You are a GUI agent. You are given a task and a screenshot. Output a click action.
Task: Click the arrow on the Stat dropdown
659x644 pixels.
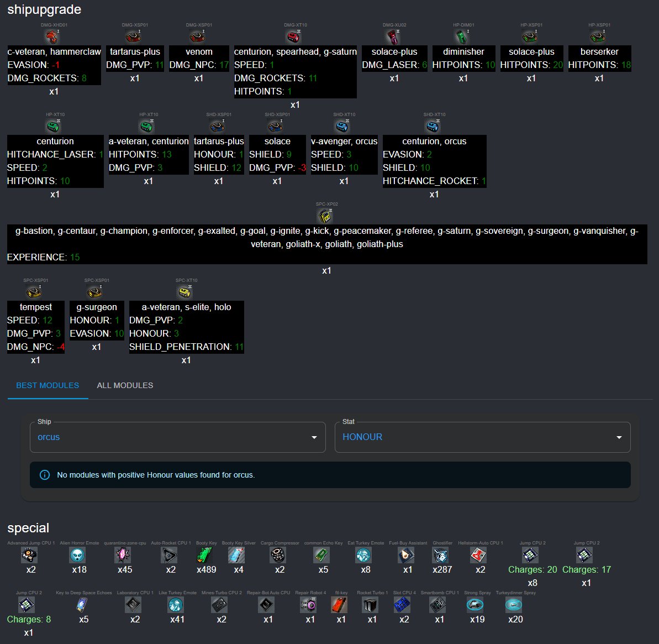tap(619, 437)
